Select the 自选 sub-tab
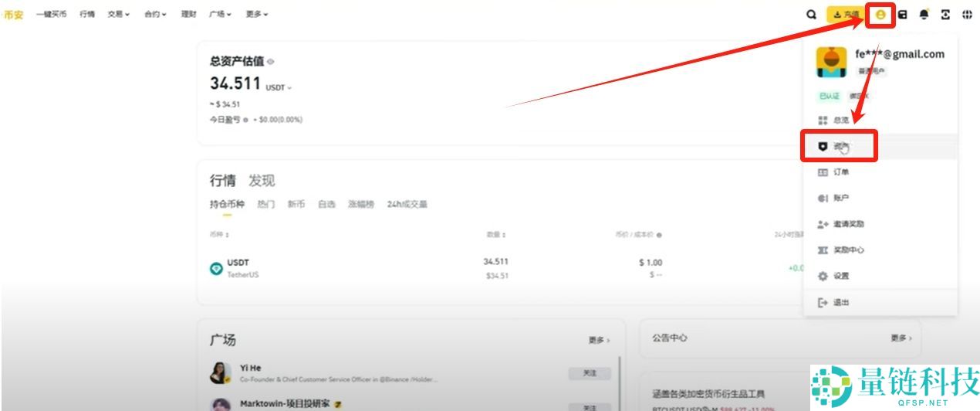Screen dimensions: 980x411 (326, 205)
